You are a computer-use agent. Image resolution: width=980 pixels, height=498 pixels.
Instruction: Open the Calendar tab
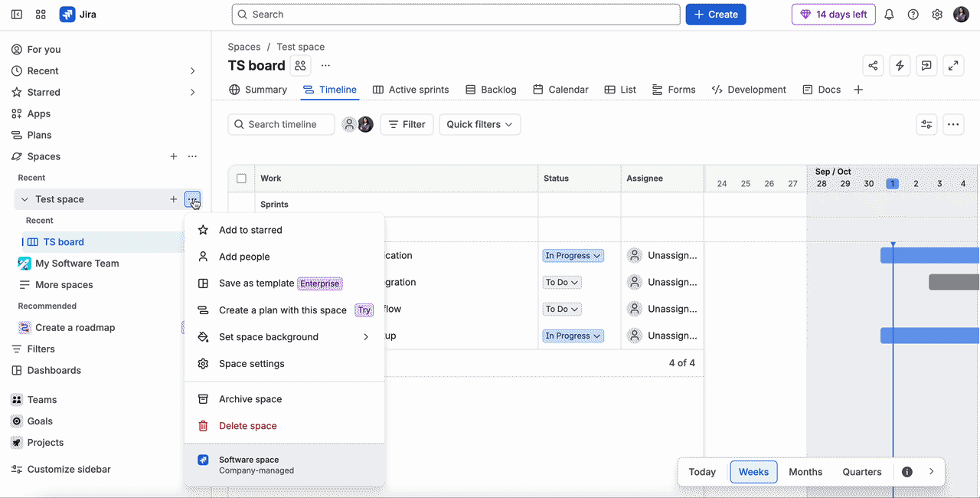coord(560,90)
